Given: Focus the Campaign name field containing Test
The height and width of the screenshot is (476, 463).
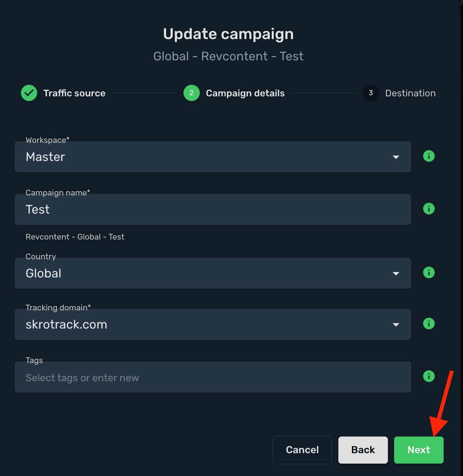Looking at the screenshot, I should pos(213,209).
